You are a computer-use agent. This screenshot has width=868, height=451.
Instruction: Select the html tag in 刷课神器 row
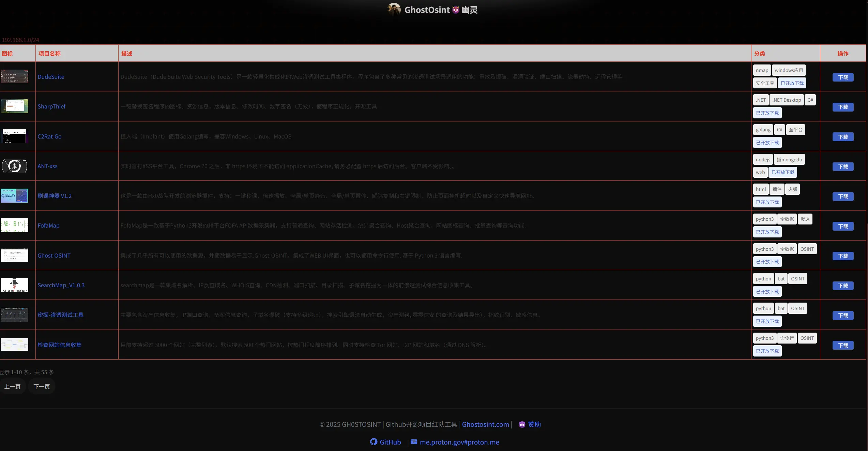pyautogui.click(x=761, y=189)
